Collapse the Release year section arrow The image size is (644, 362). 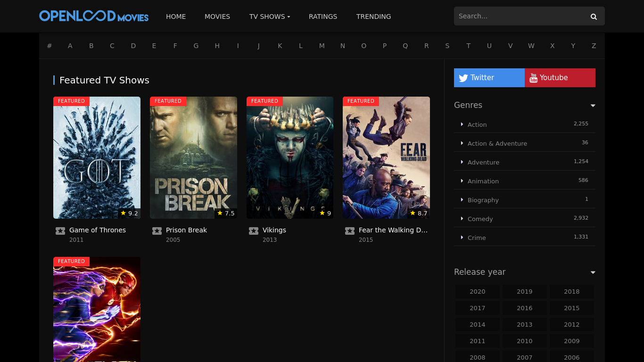coord(593,272)
